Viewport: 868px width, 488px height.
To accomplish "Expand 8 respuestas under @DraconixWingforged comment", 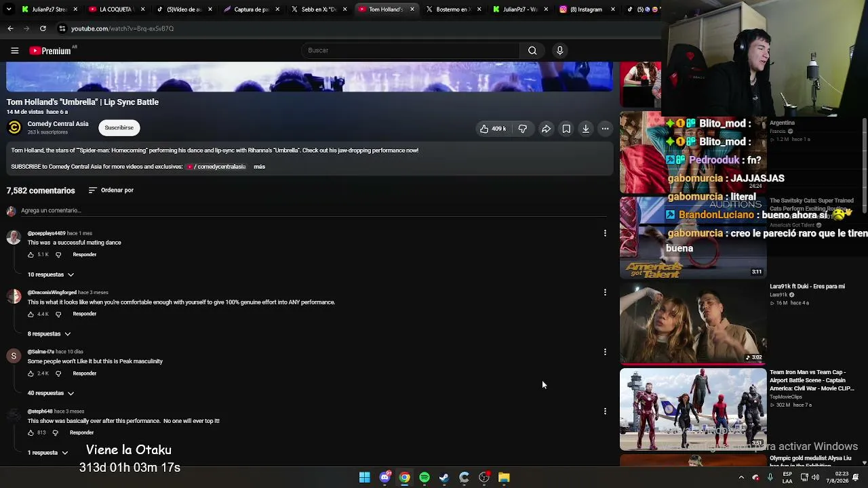I will [x=50, y=334].
